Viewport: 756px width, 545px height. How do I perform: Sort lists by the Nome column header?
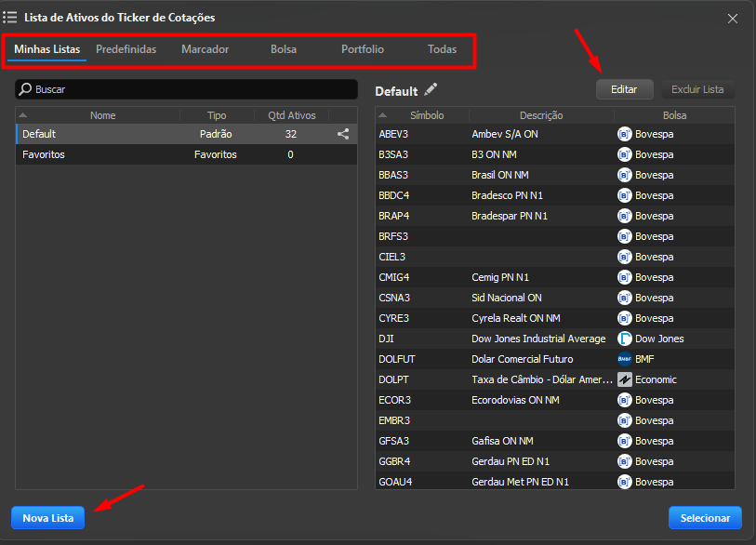coord(102,115)
